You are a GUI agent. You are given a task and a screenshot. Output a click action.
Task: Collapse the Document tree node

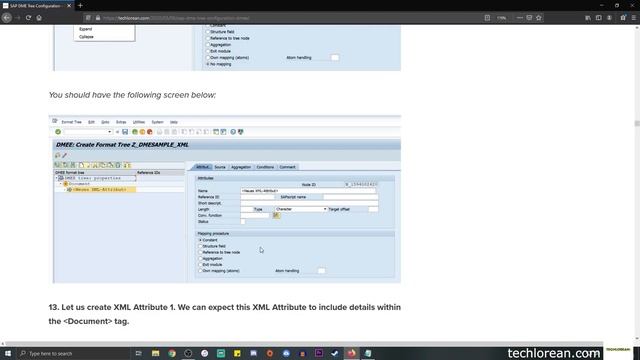click(61, 184)
